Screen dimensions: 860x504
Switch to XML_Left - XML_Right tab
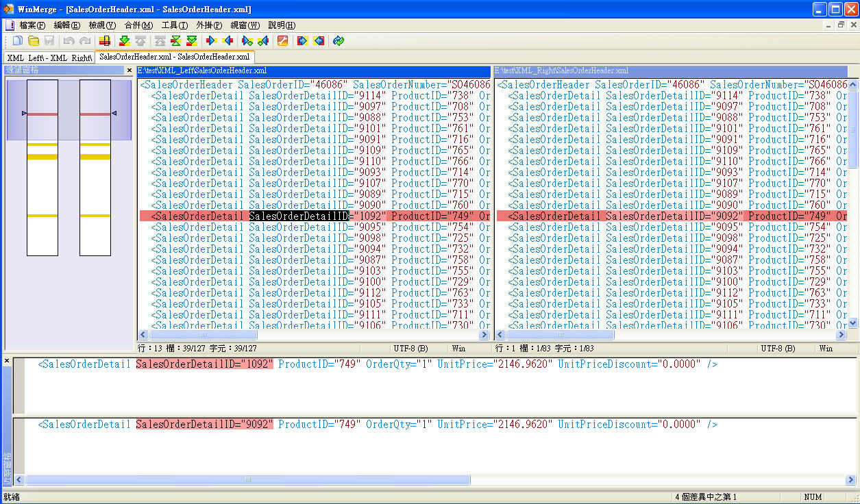click(x=49, y=58)
